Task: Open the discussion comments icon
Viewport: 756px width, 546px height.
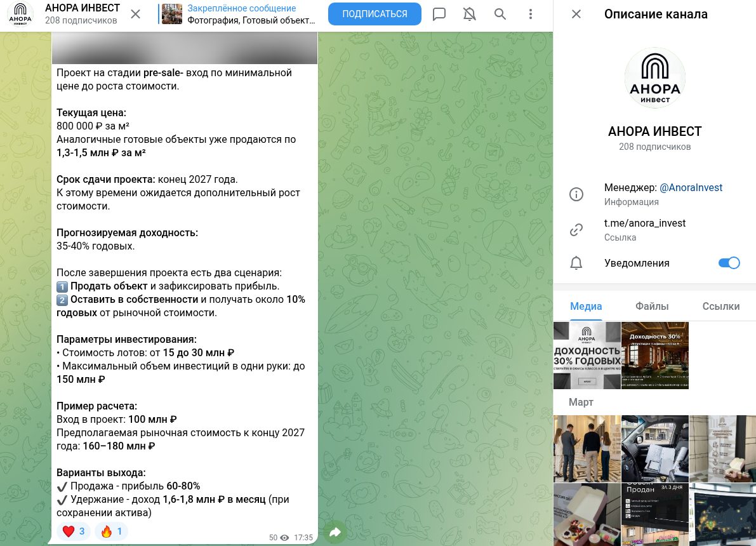Action: pos(439,14)
